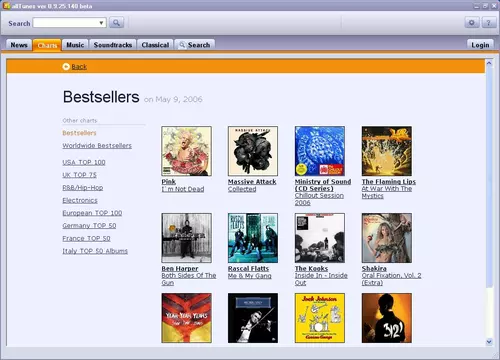Open the Massive Attack Collected cover

[253, 151]
